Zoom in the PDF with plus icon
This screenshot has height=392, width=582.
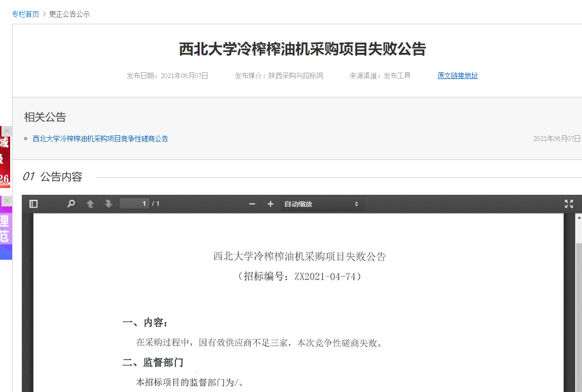tap(270, 204)
